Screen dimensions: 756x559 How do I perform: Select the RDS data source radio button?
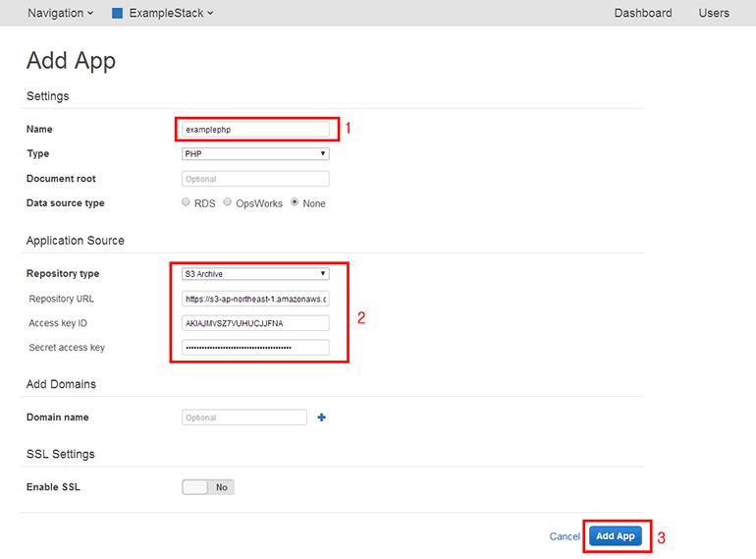click(187, 202)
